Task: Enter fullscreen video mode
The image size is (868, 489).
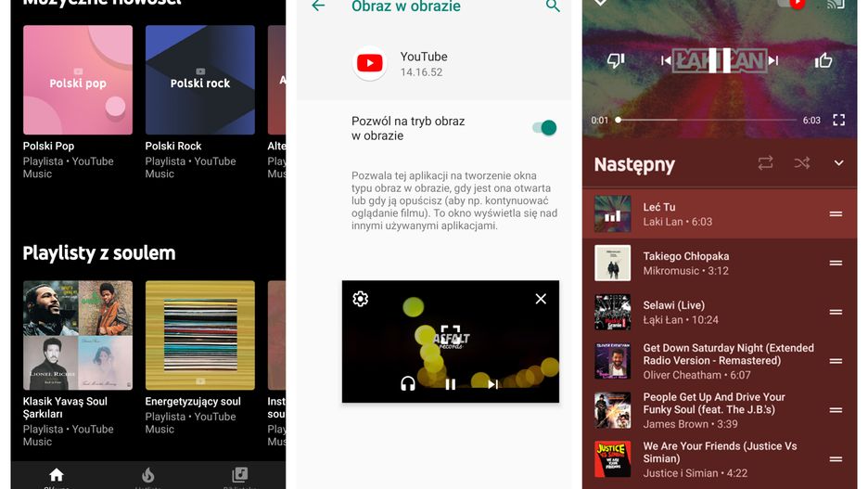Action: tap(838, 120)
